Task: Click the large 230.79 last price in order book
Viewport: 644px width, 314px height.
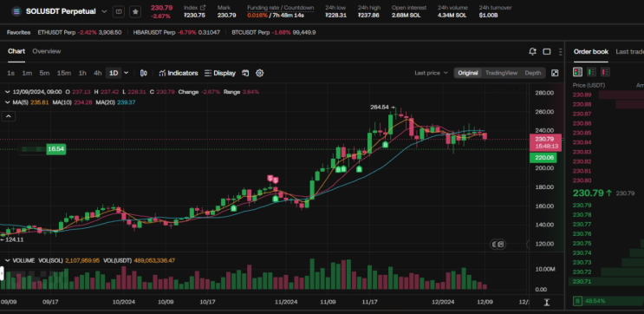Action: pos(588,193)
